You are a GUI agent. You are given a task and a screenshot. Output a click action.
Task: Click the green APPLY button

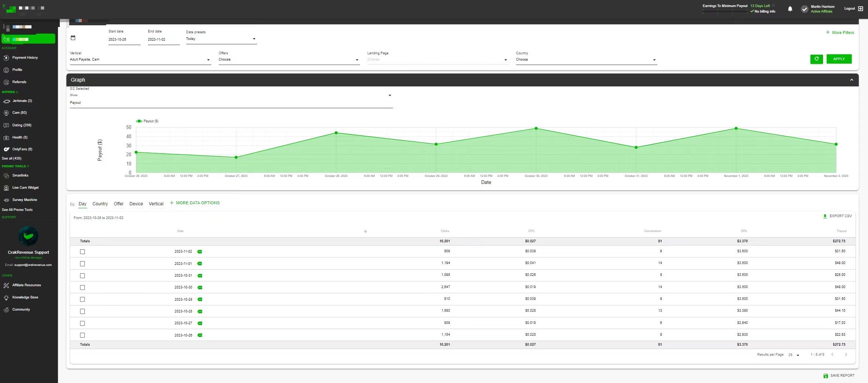click(839, 59)
